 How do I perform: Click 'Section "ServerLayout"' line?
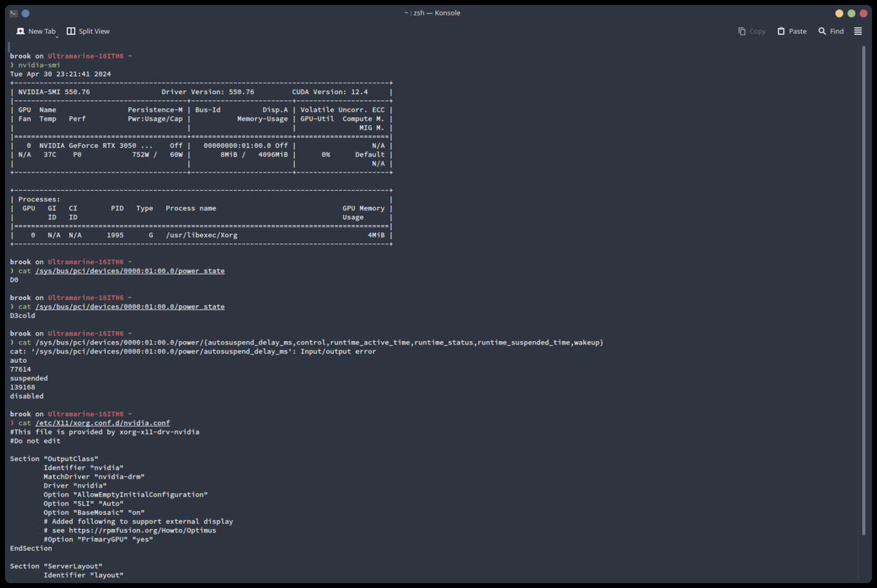pyautogui.click(x=56, y=566)
